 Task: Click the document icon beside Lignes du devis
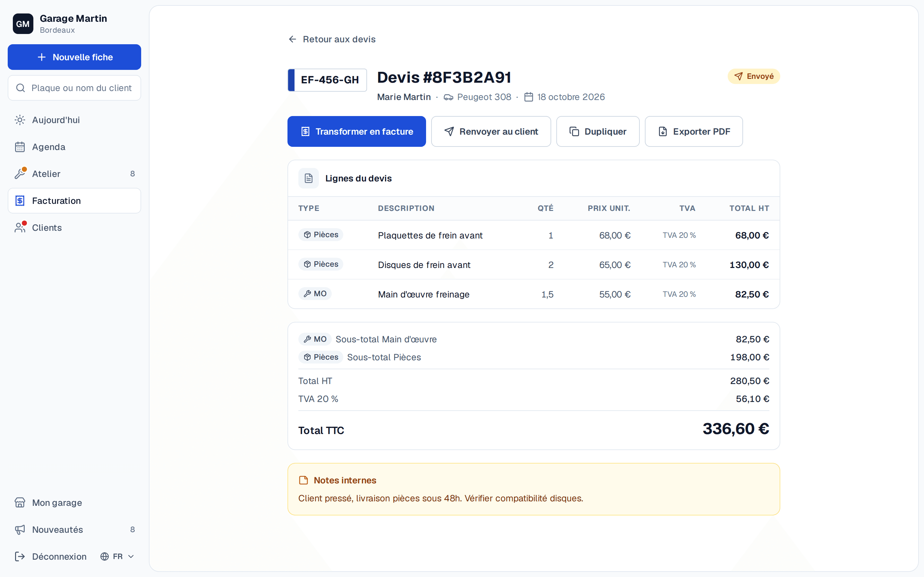(309, 178)
